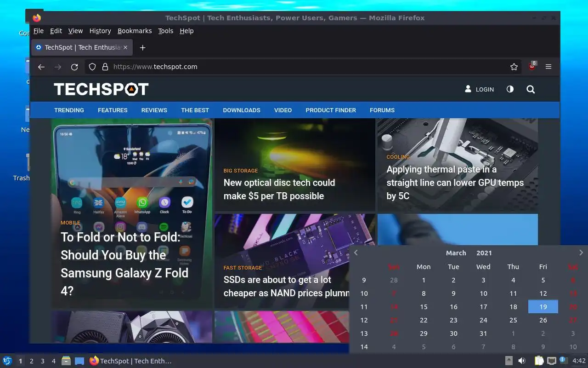Image resolution: width=588 pixels, height=368 pixels.
Task: Click the March month label in calendar
Action: pos(456,253)
